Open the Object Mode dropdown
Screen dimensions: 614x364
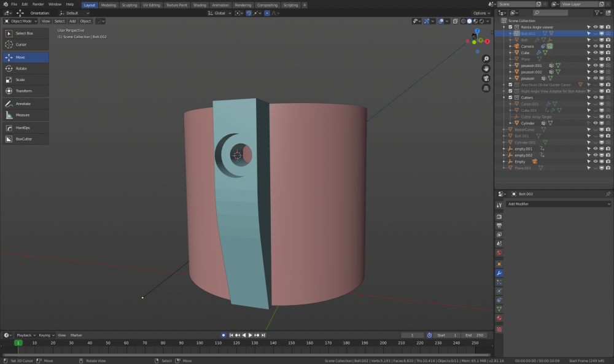20,21
